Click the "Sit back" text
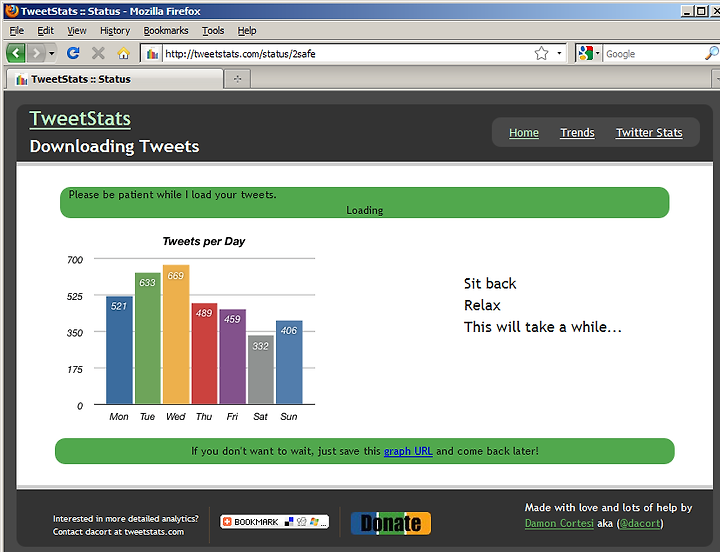This screenshot has height=552, width=720. (x=490, y=283)
